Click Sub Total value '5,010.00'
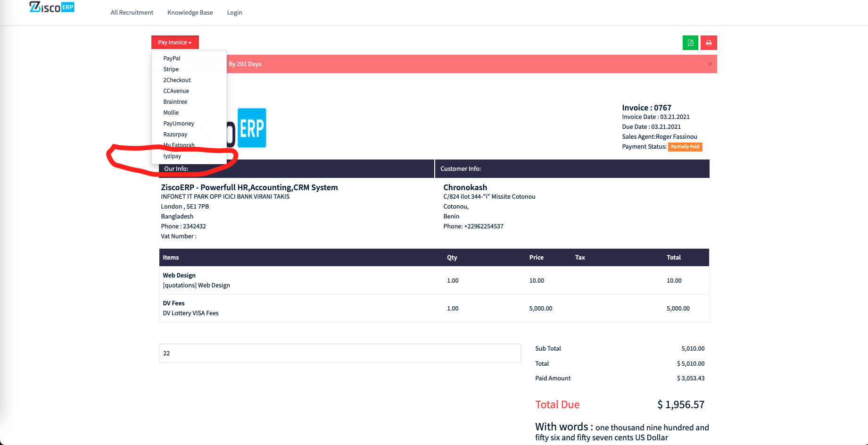 pyautogui.click(x=693, y=348)
